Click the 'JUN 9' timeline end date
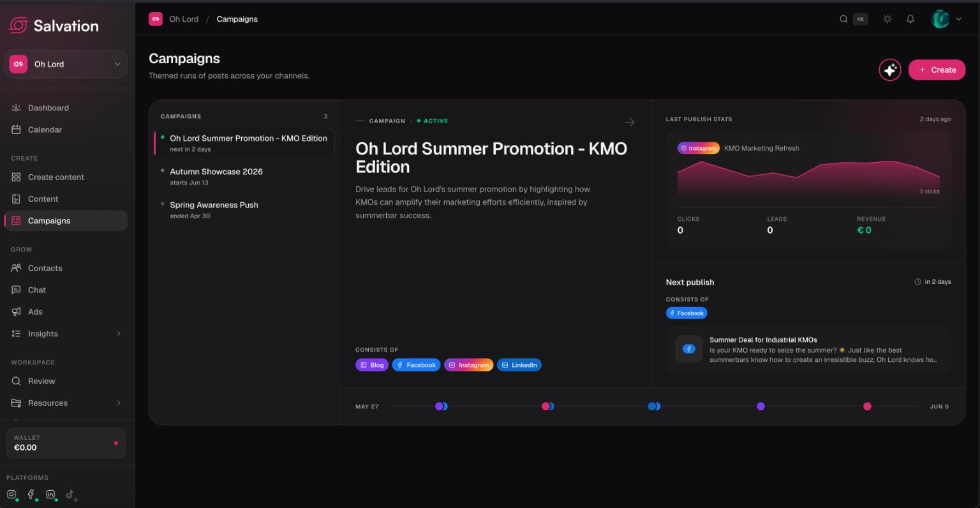This screenshot has width=980, height=508. pos(939,407)
